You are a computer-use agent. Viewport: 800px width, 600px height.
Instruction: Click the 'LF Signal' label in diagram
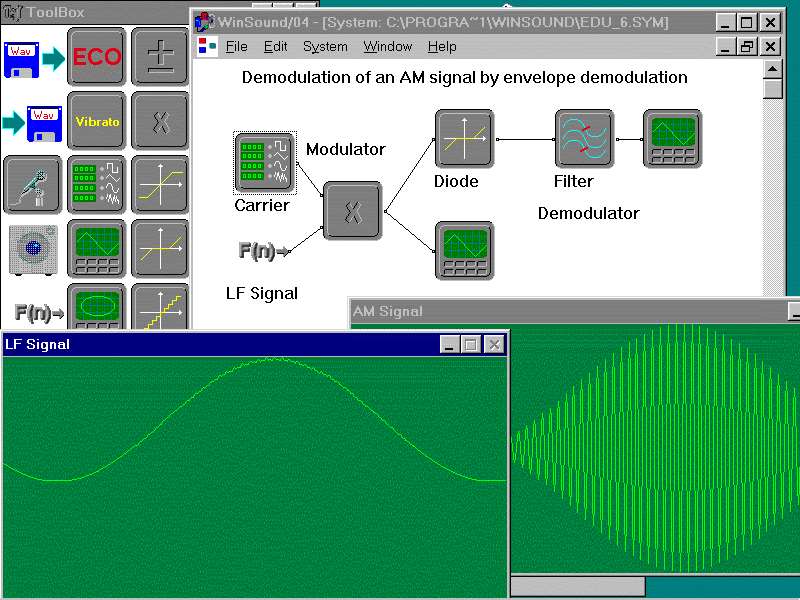(x=262, y=293)
